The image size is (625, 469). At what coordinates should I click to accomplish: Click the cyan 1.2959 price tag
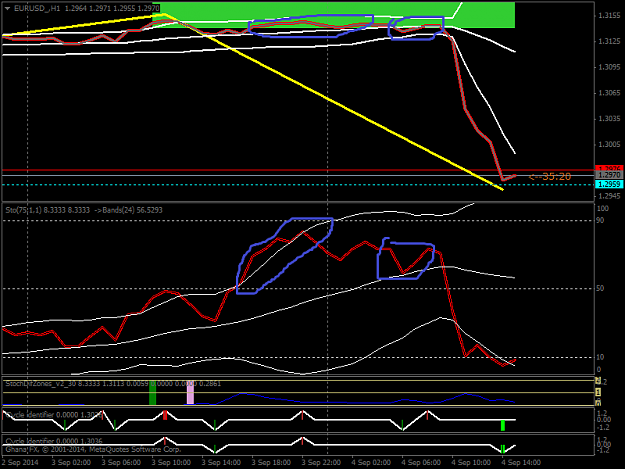(609, 184)
